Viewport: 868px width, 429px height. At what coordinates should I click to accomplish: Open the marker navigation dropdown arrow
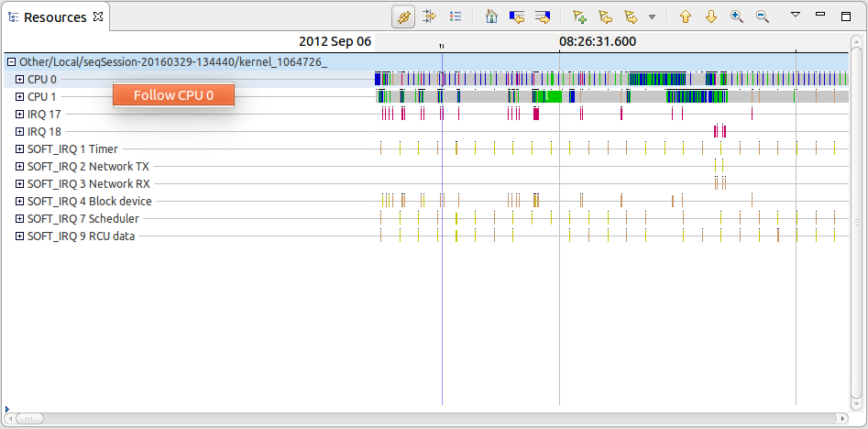[652, 17]
